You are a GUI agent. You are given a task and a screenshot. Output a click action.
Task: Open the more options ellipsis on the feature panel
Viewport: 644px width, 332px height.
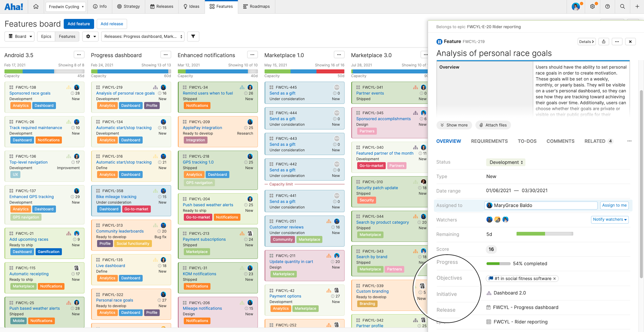pos(617,41)
